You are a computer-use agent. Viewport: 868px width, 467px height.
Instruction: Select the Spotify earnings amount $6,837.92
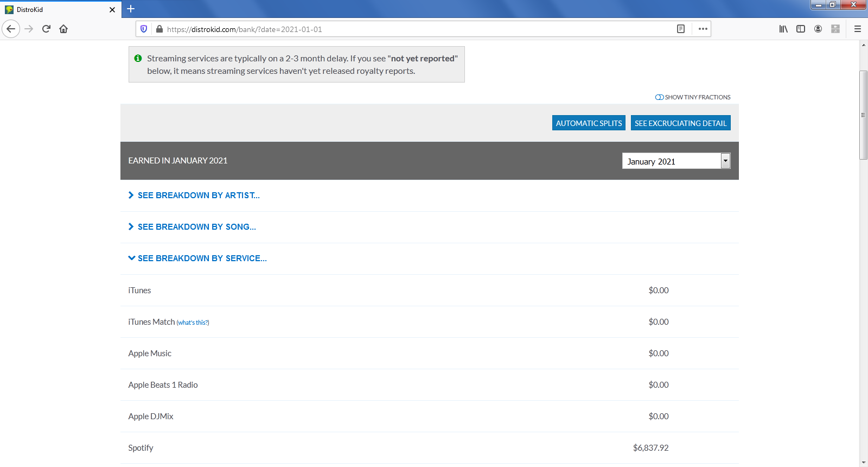coord(650,448)
